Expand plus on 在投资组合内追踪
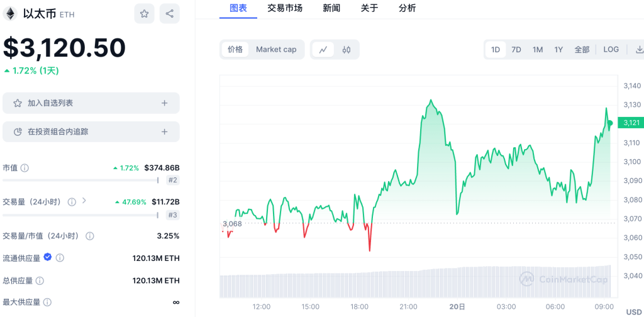This screenshot has width=644, height=317. [x=164, y=132]
